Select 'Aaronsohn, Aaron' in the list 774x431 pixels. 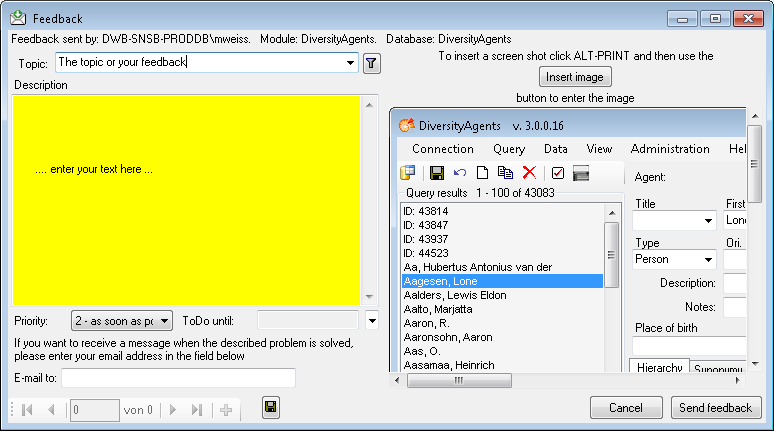pos(502,337)
